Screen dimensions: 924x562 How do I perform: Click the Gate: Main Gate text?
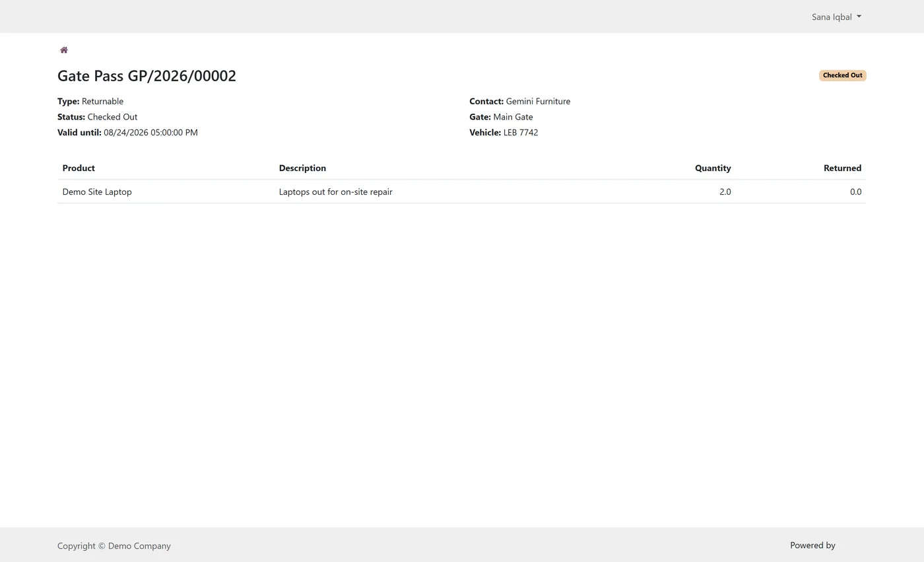[x=501, y=117]
